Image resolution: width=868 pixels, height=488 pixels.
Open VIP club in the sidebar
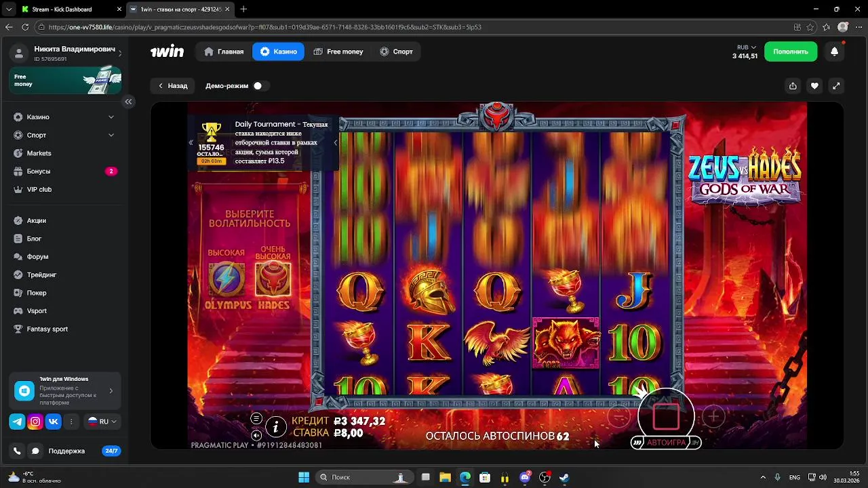click(64, 189)
